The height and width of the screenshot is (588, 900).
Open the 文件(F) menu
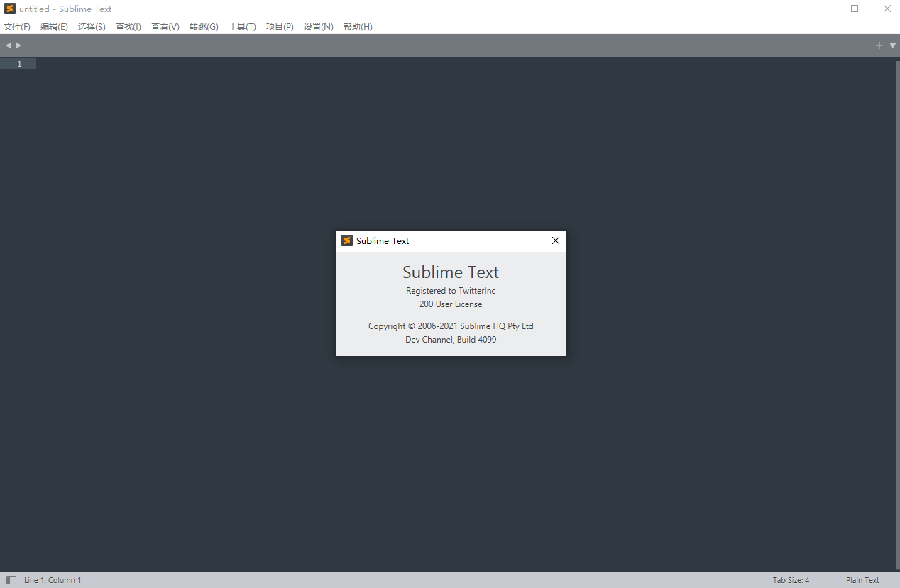(x=17, y=27)
